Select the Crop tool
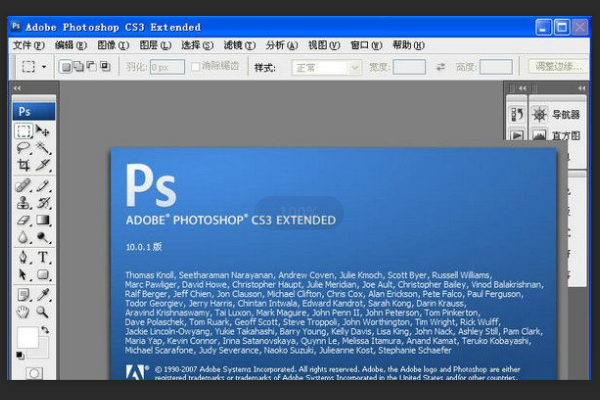The height and width of the screenshot is (400, 600). coord(23,165)
